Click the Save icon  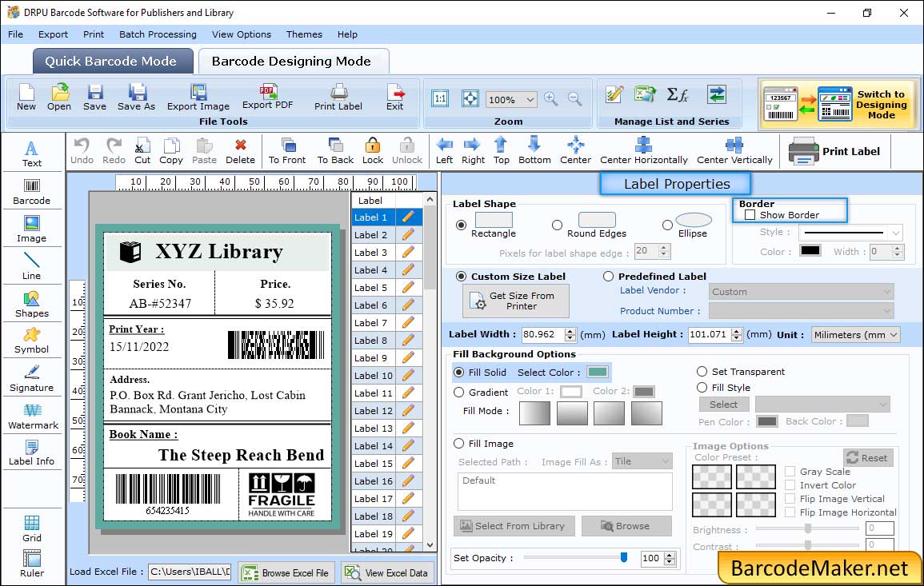[95, 98]
